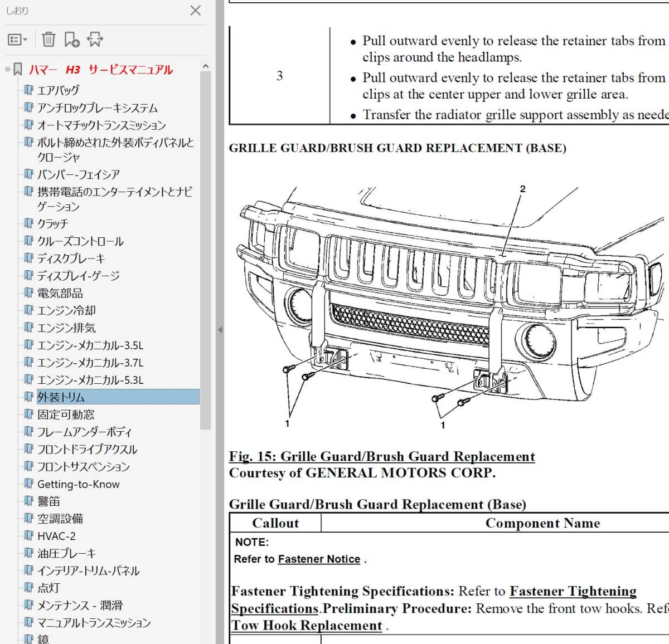Jump to the エンジン冷却 bookmark
The image size is (669, 644).
click(66, 310)
